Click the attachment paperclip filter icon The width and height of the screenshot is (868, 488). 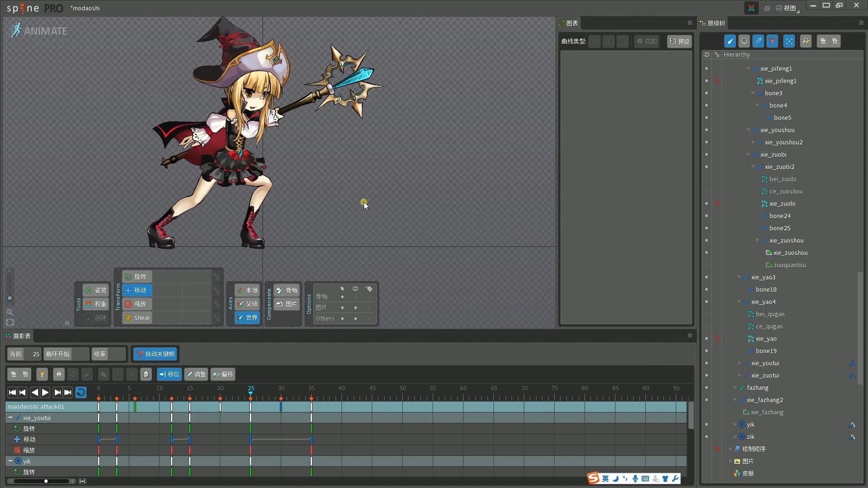coord(758,41)
